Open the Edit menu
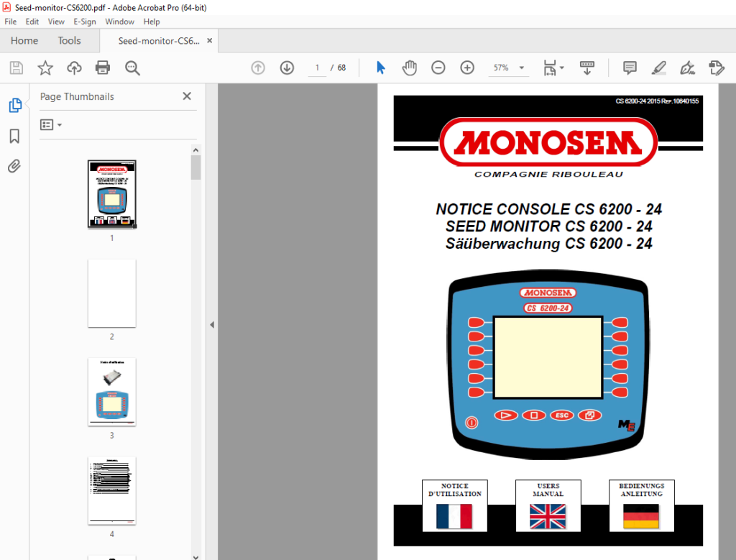Image resolution: width=736 pixels, height=560 pixels. click(32, 22)
